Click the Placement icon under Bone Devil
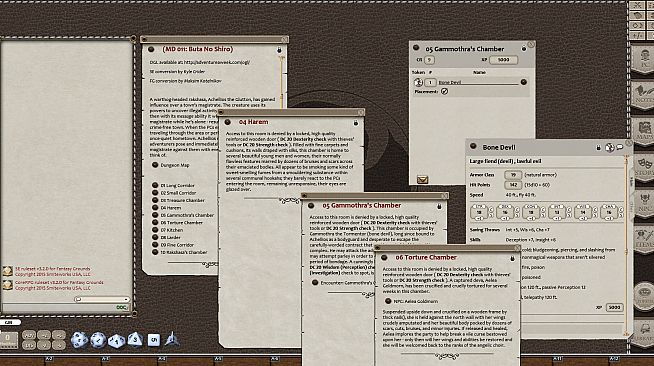654x366 pixels. click(x=445, y=91)
